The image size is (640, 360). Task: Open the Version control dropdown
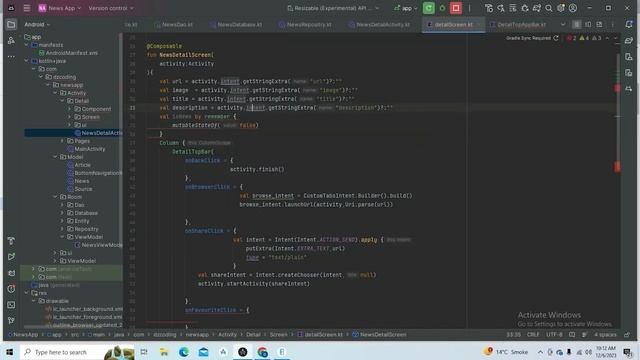click(111, 8)
